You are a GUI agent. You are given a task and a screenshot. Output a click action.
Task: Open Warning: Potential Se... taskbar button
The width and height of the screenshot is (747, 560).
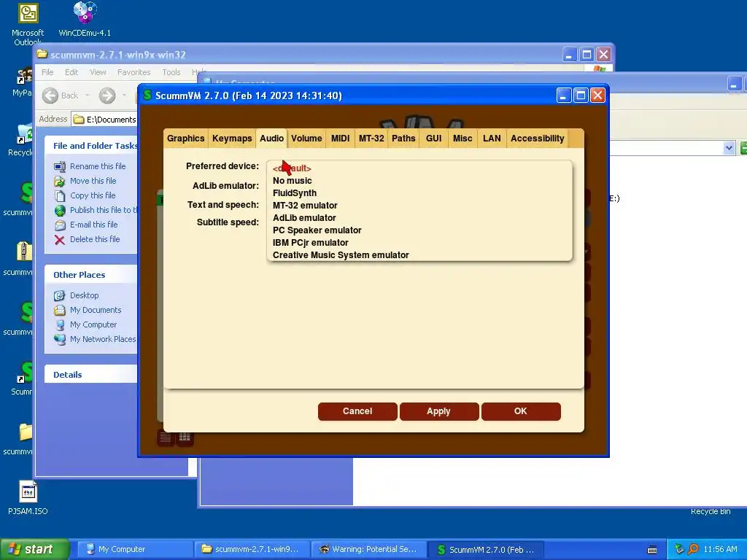[x=369, y=549]
